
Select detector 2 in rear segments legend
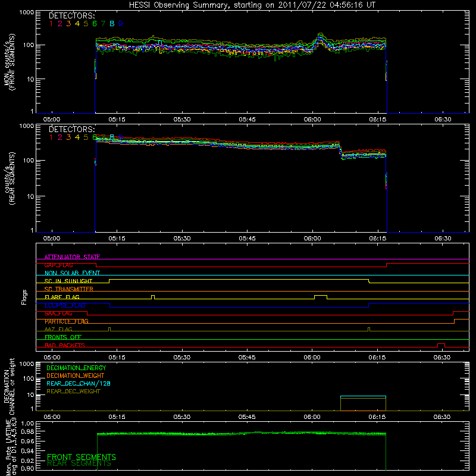point(60,137)
